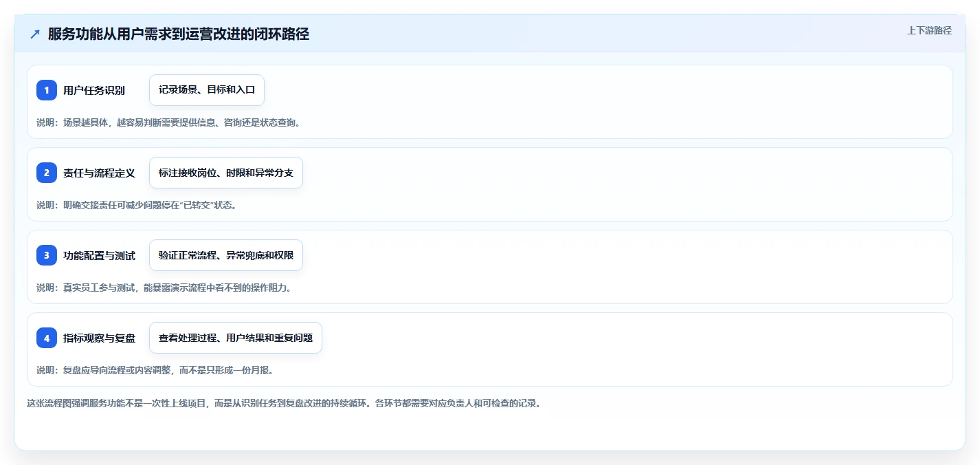
Task: Click the step 1 number badge
Action: 47,90
